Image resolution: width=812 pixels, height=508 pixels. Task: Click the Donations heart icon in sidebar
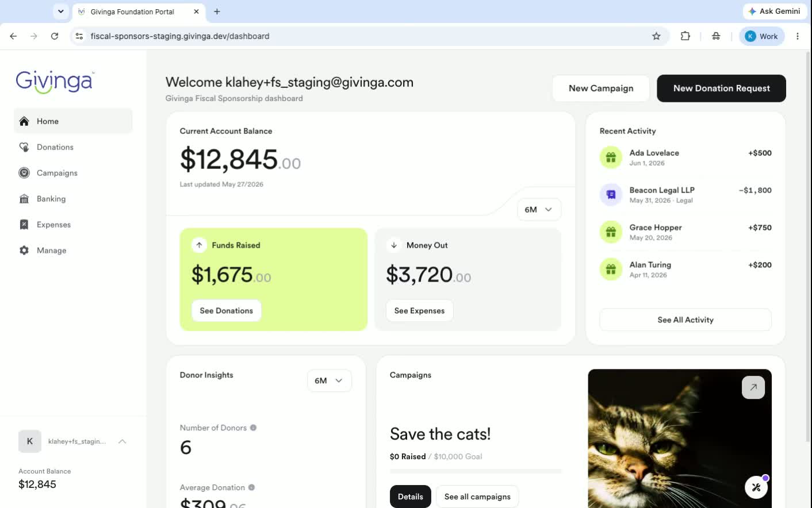pos(24,147)
